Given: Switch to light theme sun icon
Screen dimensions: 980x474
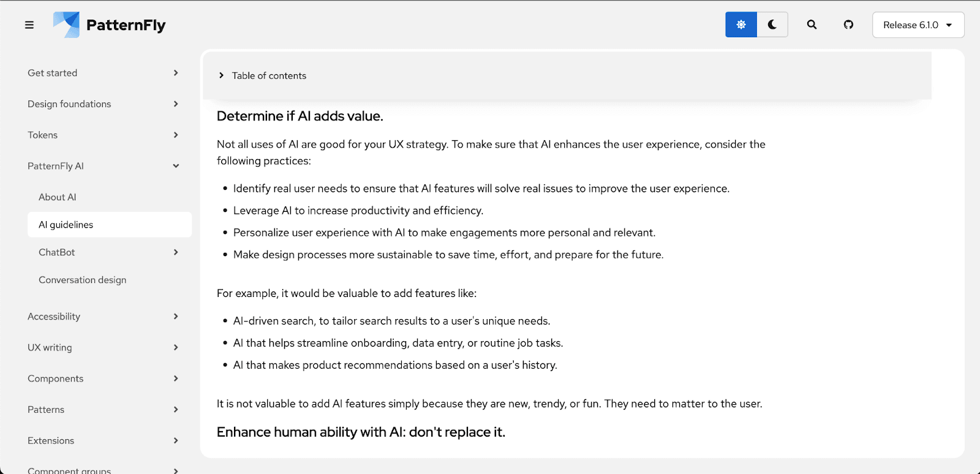Looking at the screenshot, I should (x=741, y=25).
